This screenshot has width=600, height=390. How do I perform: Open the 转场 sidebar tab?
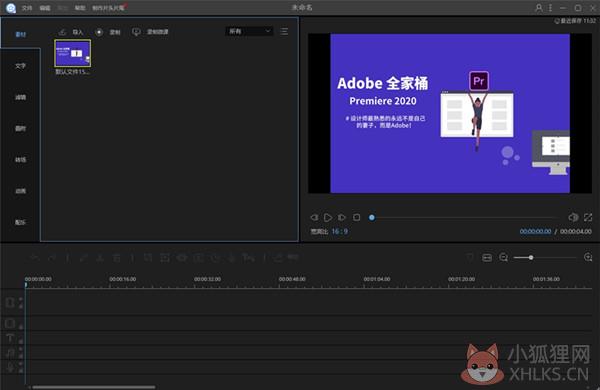pos(20,160)
